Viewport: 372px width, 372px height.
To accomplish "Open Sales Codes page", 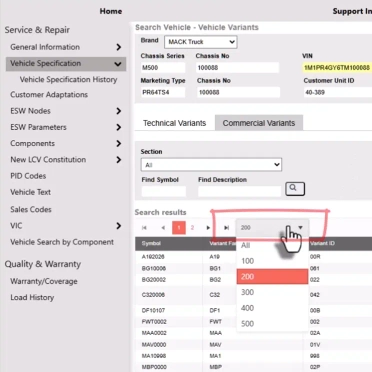I will [31, 209].
